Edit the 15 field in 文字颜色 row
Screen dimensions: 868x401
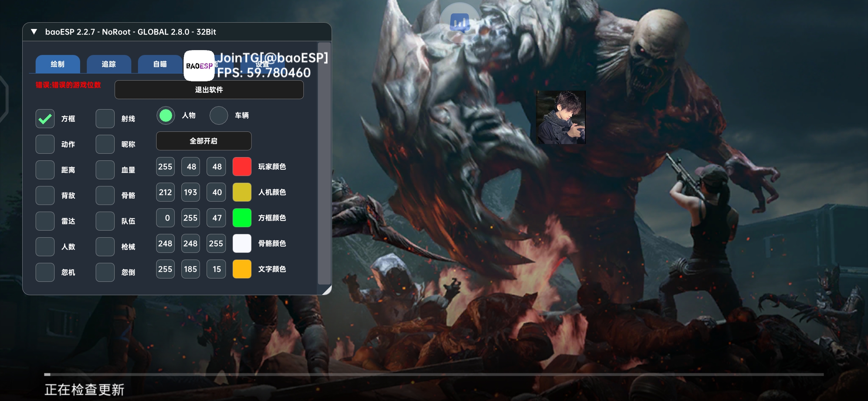pos(217,269)
